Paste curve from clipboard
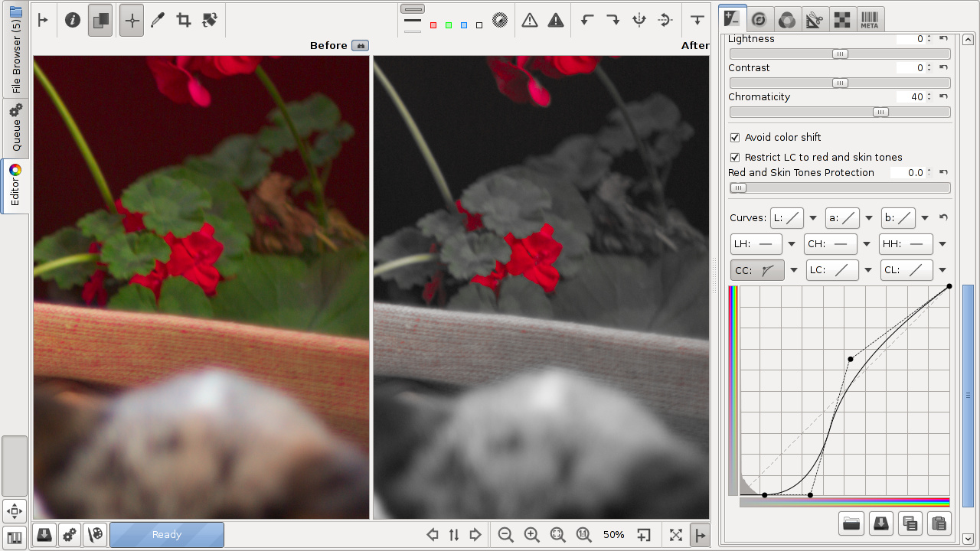This screenshot has width=980, height=551. pyautogui.click(x=938, y=523)
